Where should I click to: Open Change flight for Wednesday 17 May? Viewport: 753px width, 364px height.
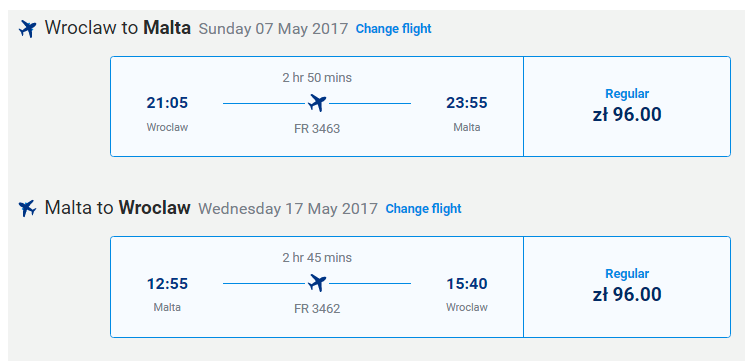(x=423, y=208)
